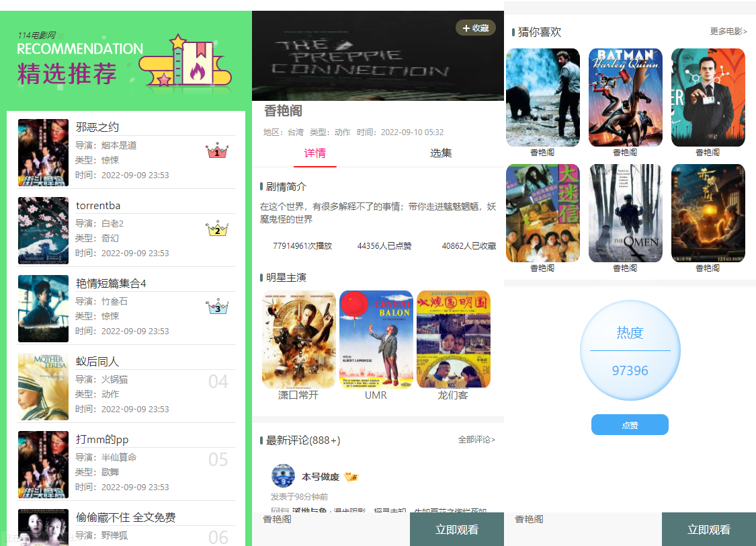Click rank number 05 beside 打mm的pp
The image size is (756, 546).
[218, 460]
